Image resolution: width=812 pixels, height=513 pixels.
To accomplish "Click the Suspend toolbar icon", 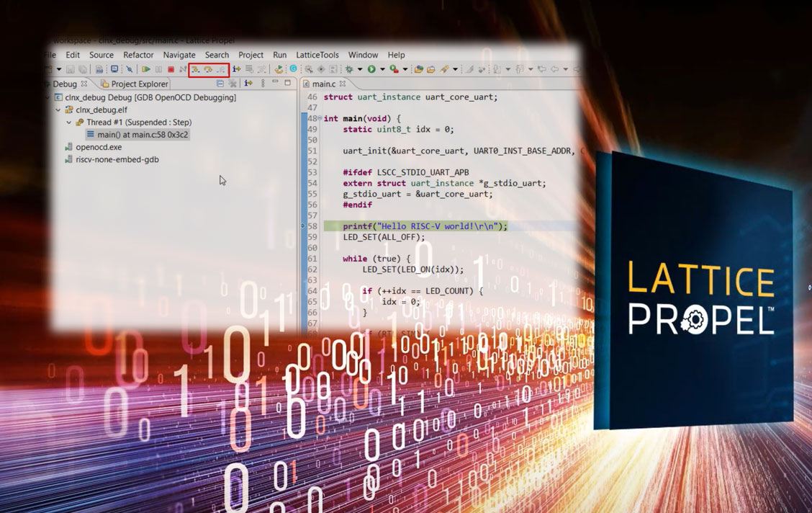I will point(158,69).
